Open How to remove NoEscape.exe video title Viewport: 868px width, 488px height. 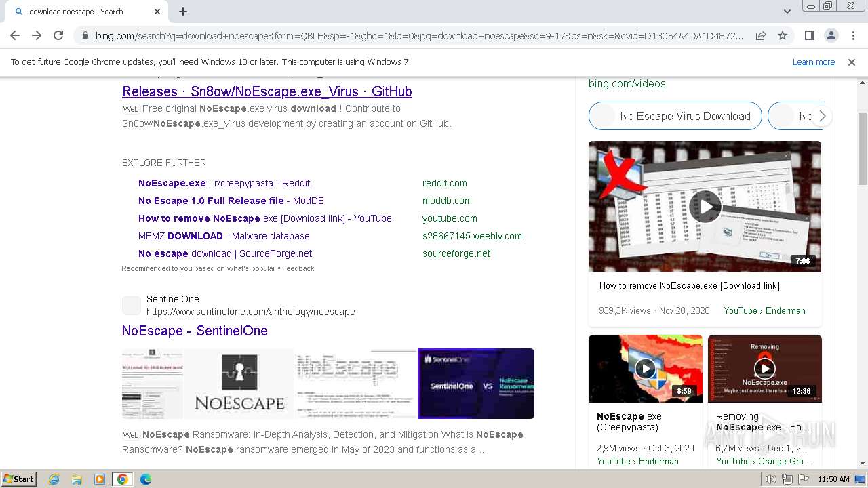point(690,285)
